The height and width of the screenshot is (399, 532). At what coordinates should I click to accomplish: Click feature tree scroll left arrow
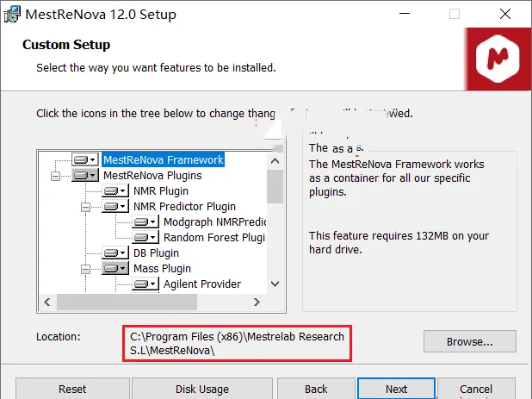(47, 302)
